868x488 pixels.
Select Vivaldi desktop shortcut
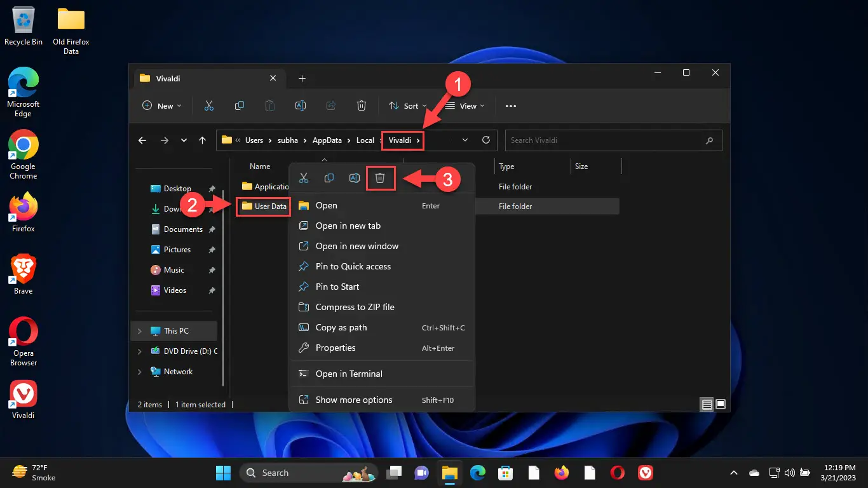pos(24,399)
